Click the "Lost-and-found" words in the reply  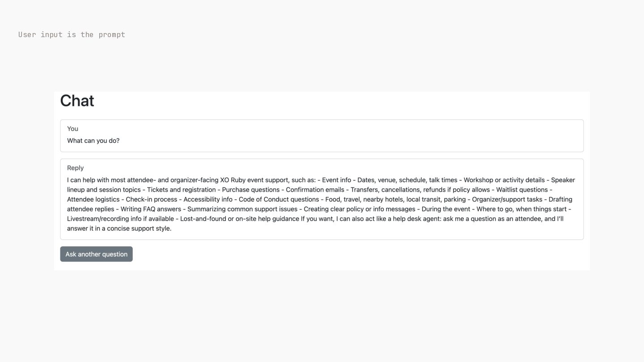[x=203, y=219]
